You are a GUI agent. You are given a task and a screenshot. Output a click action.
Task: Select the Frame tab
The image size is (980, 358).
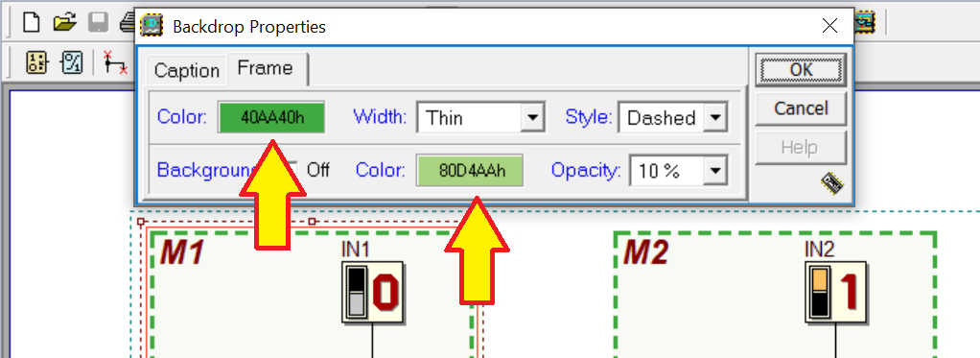(x=265, y=67)
